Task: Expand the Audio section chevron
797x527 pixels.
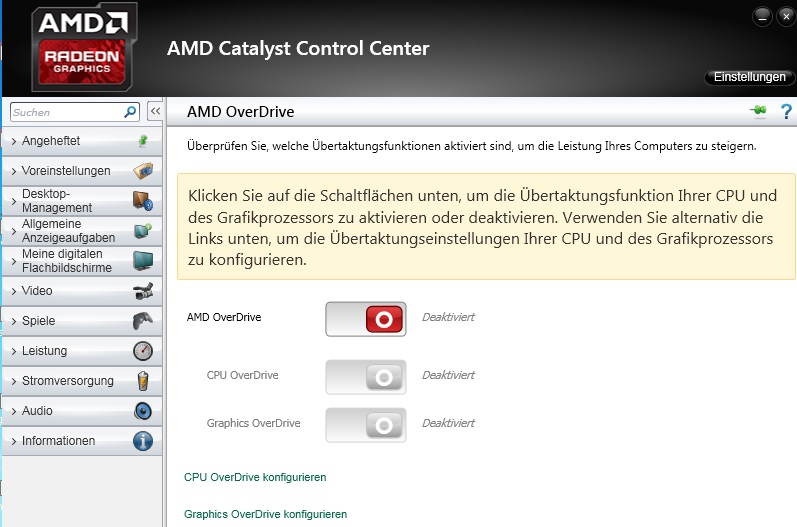Action: click(x=14, y=411)
